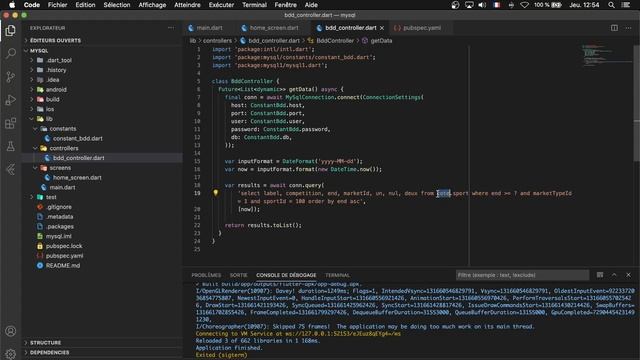640x360 pixels.
Task: Open the volume control in menu bar
Action: pyautogui.click(x=482, y=5)
